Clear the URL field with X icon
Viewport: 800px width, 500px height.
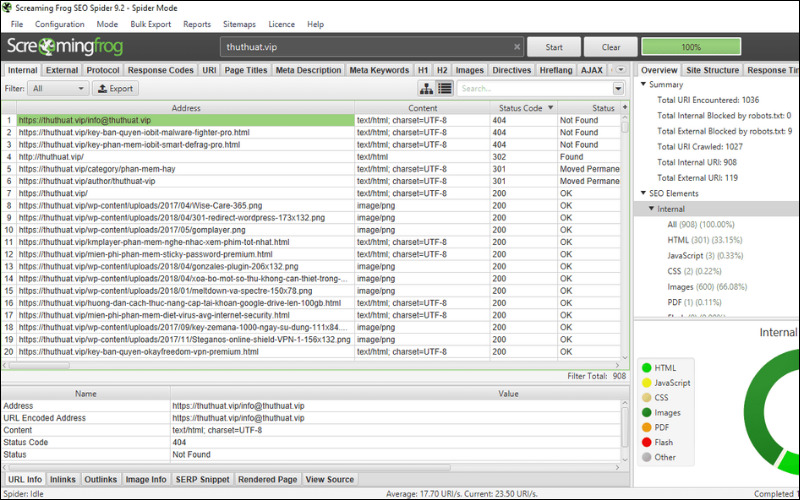click(x=516, y=46)
